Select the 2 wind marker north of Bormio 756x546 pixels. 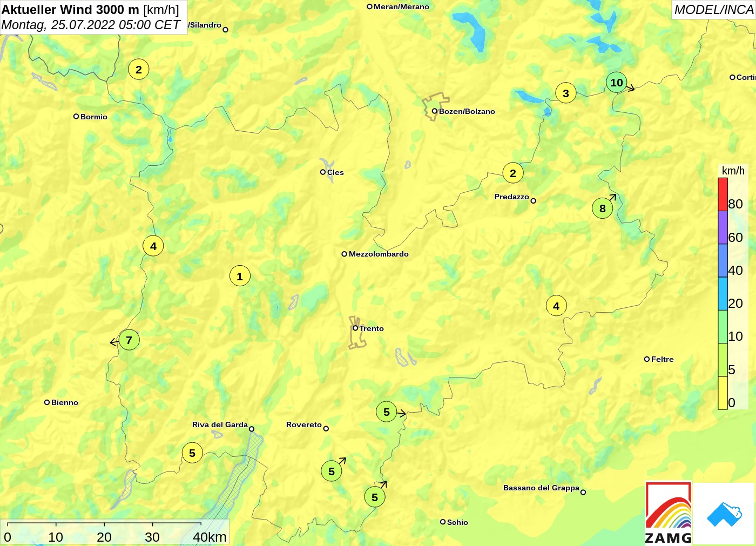click(x=139, y=69)
